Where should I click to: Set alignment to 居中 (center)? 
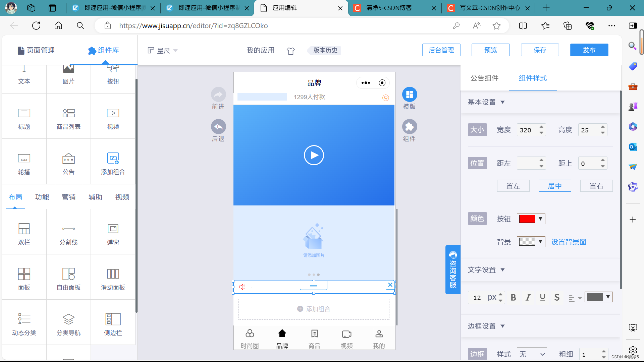click(x=554, y=186)
